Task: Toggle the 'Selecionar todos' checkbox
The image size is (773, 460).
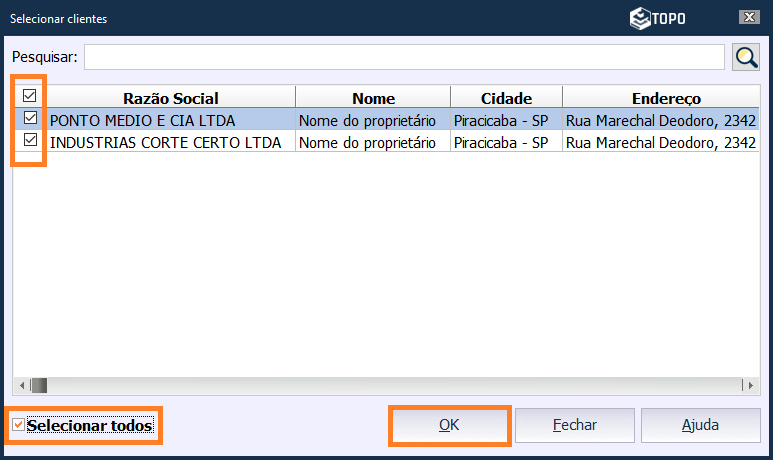Action: click(x=19, y=426)
